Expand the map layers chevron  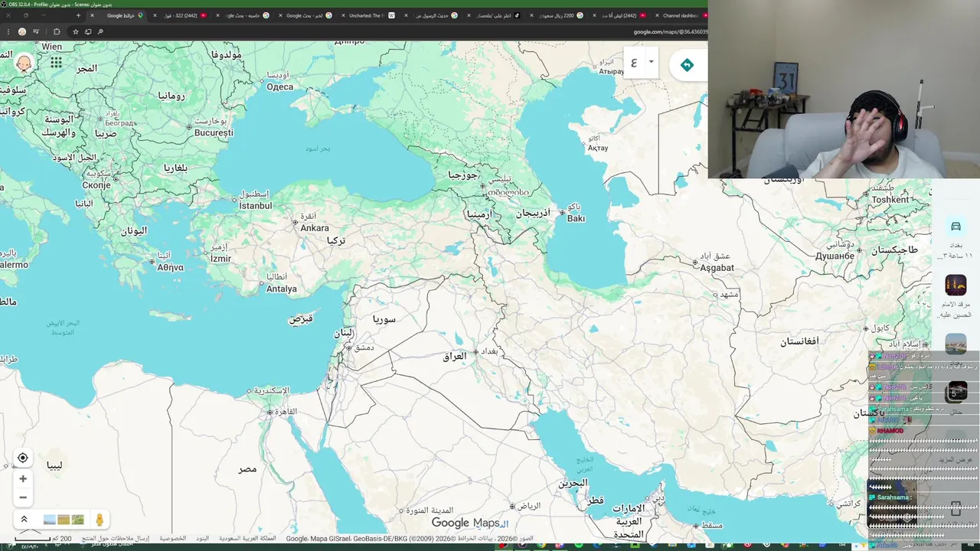[24, 520]
